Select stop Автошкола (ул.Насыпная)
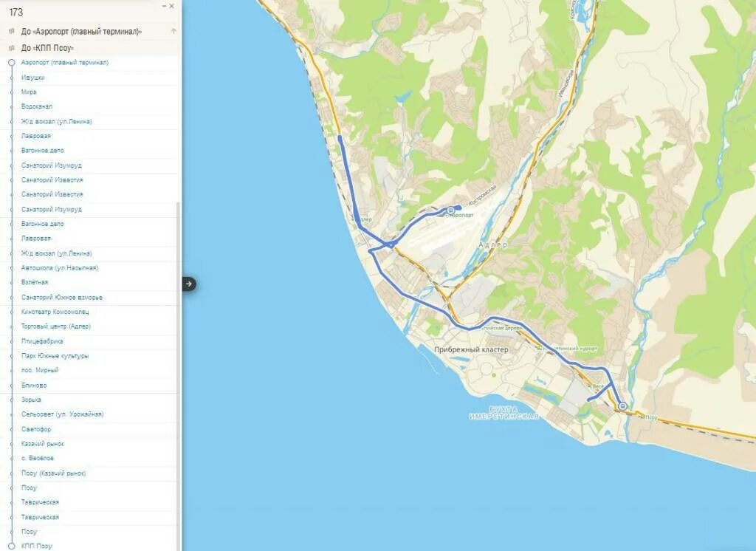756x551 pixels. coord(59,268)
